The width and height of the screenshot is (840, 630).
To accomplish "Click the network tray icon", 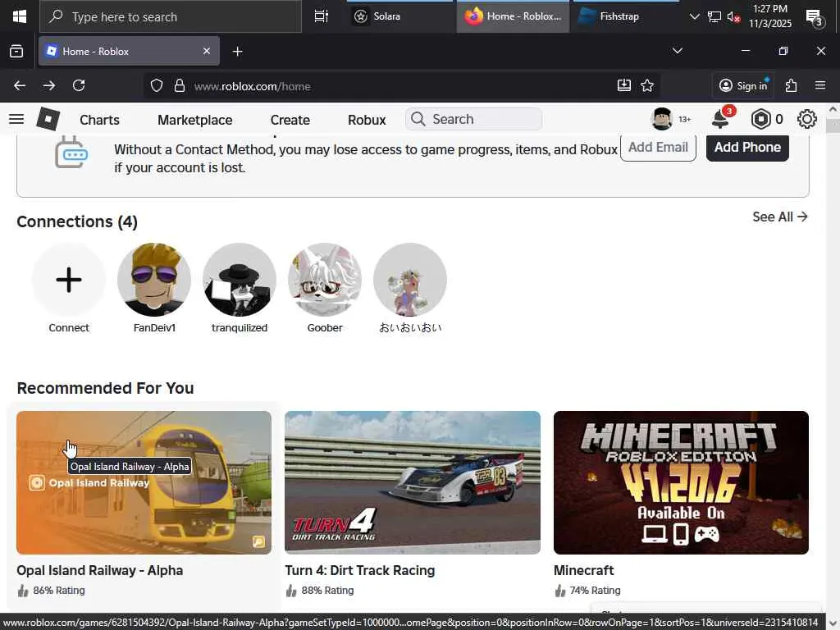I will pos(714,17).
